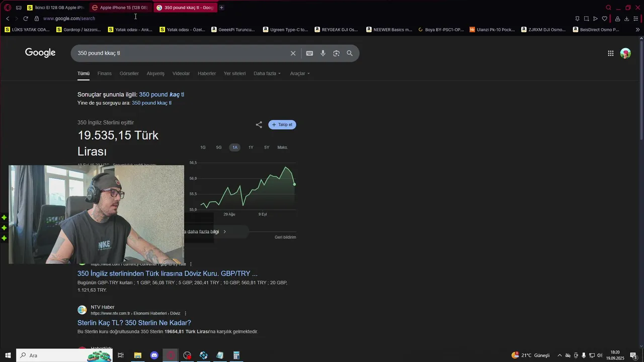
Task: Click the pinboard pin icon in toolbar
Action: coord(577,19)
